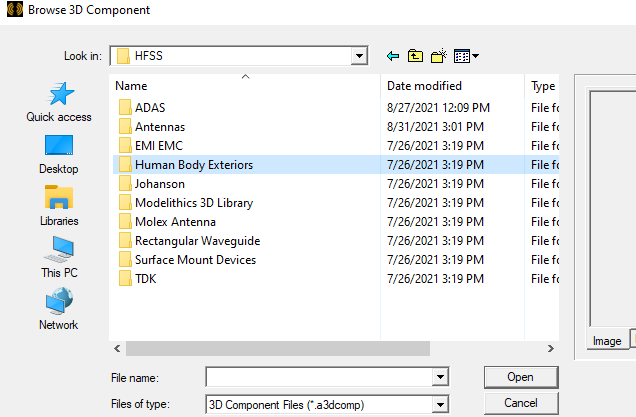Image resolution: width=636 pixels, height=417 pixels.
Task: Select Antennas date 8/31/2021 3:01 PM
Action: pos(435,127)
